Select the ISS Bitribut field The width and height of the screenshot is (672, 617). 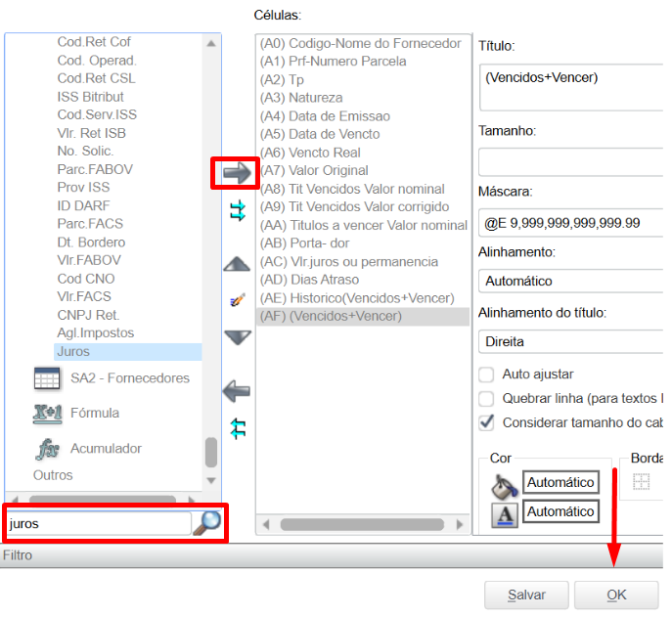point(90,97)
